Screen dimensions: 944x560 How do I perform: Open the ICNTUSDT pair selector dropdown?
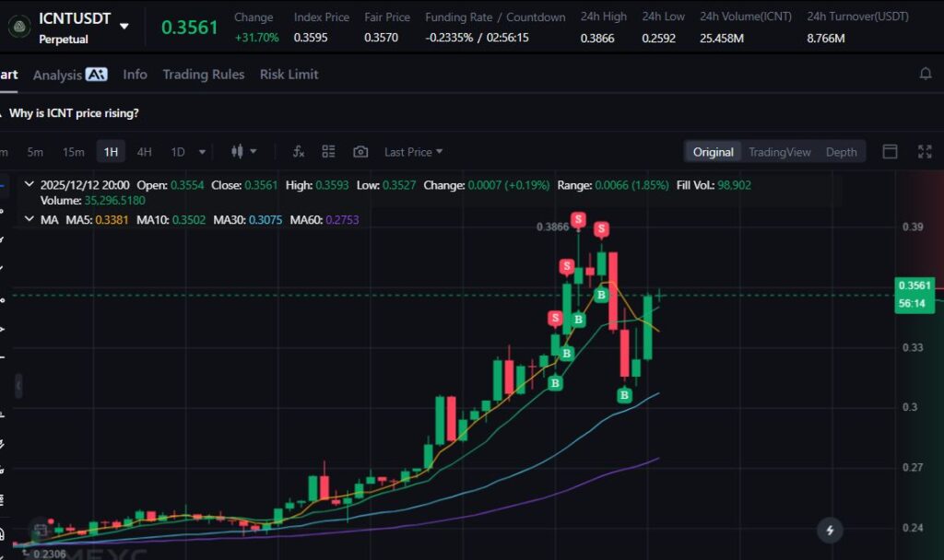pos(124,27)
